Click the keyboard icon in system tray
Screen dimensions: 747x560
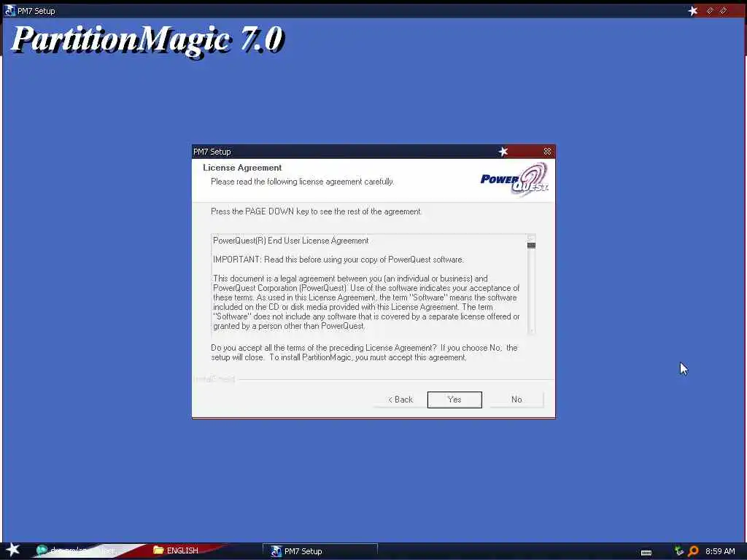coord(646,553)
